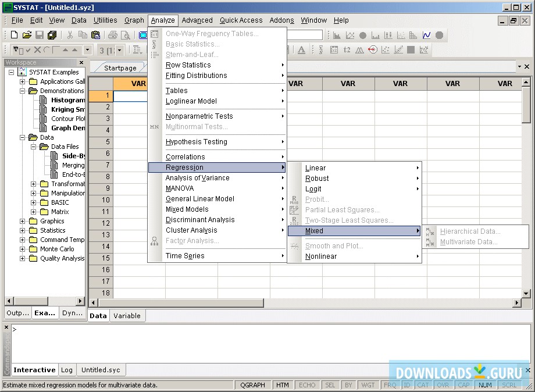Click the Print toolbar icon
This screenshot has width=535, height=392.
click(113, 35)
